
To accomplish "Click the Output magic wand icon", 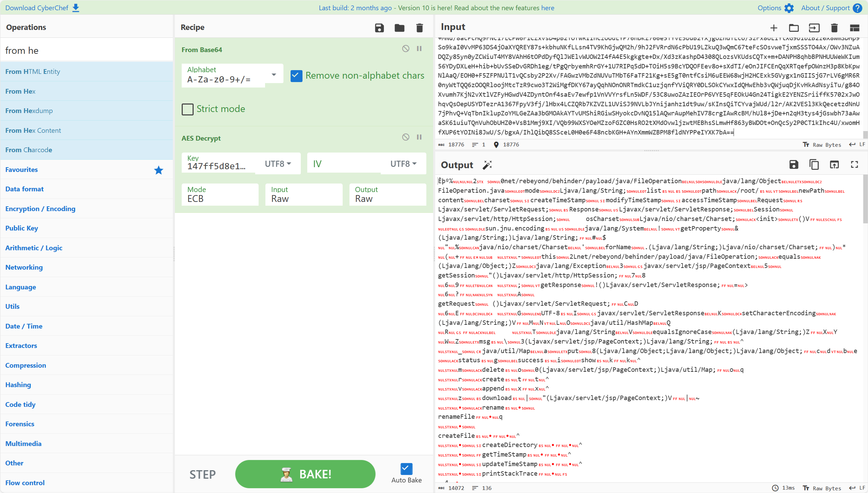I will coord(487,165).
